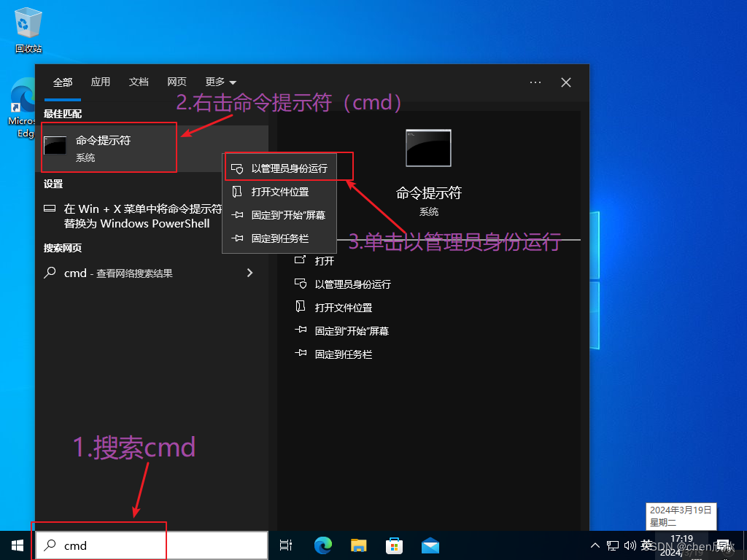Click 以管理员身份运行 in right pane
Screen dimensions: 747x560
(x=353, y=284)
